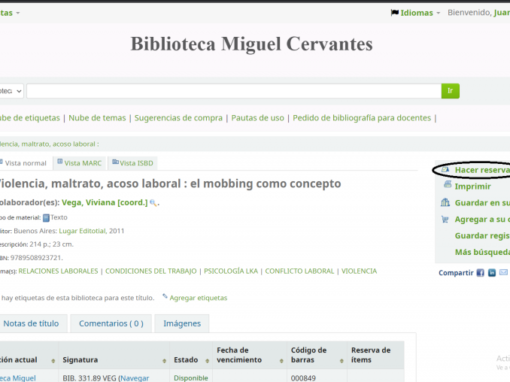The height and width of the screenshot is (382, 510).
Task: Click the cart icon beside Agregar a su
Action: [x=445, y=219]
